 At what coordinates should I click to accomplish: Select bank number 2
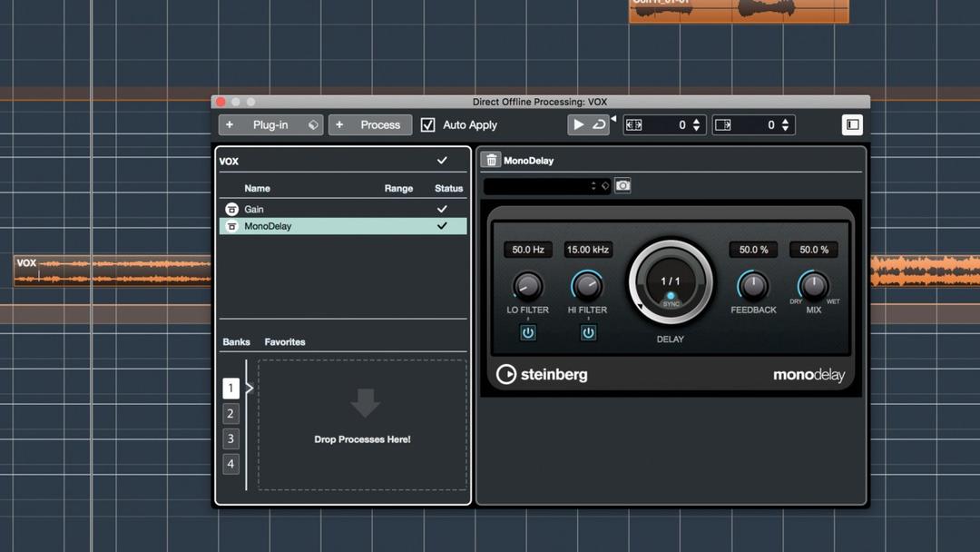click(x=230, y=413)
